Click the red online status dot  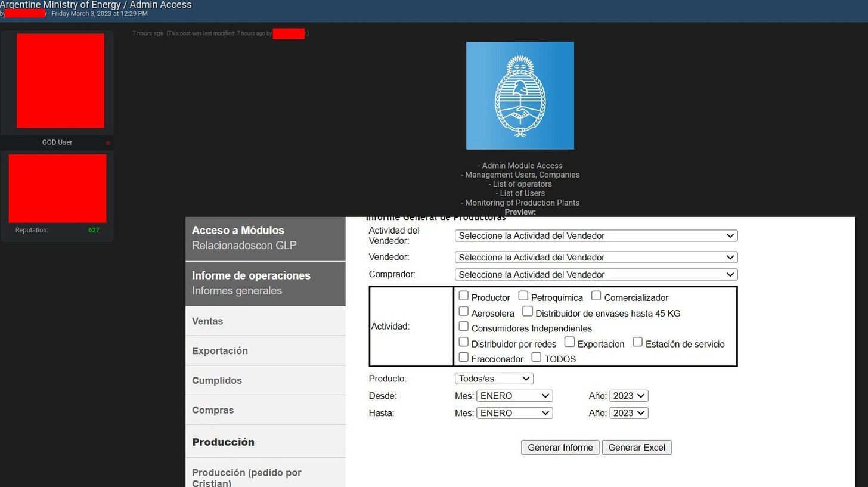108,143
